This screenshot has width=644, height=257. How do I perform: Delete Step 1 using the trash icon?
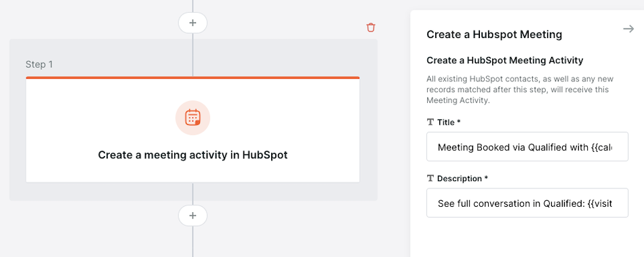coord(370,28)
